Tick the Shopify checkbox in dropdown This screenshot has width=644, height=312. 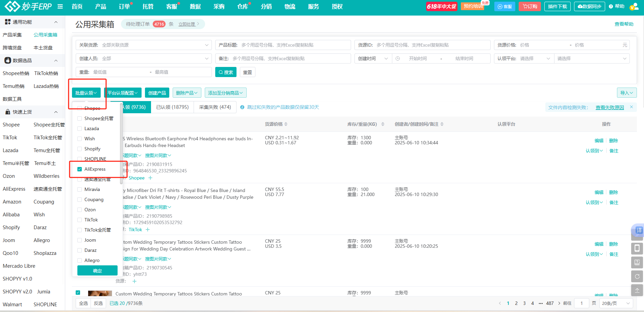click(x=80, y=149)
